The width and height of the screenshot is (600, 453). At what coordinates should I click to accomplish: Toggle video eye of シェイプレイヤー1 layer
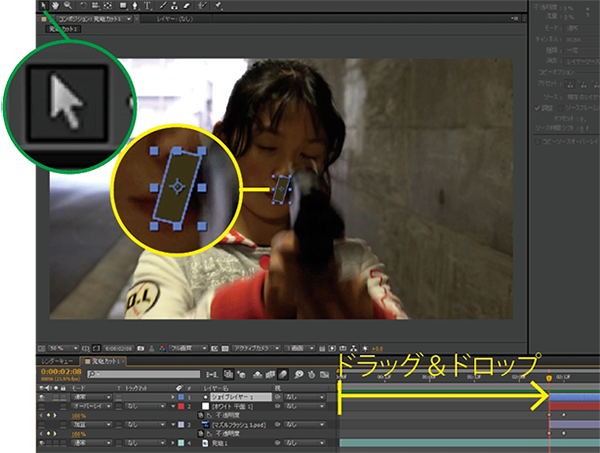click(x=42, y=398)
